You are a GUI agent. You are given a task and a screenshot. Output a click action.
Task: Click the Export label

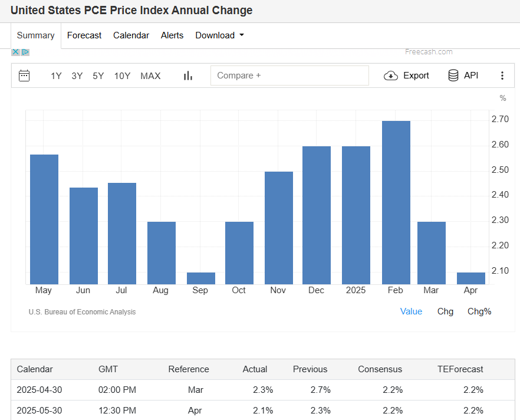(416, 76)
